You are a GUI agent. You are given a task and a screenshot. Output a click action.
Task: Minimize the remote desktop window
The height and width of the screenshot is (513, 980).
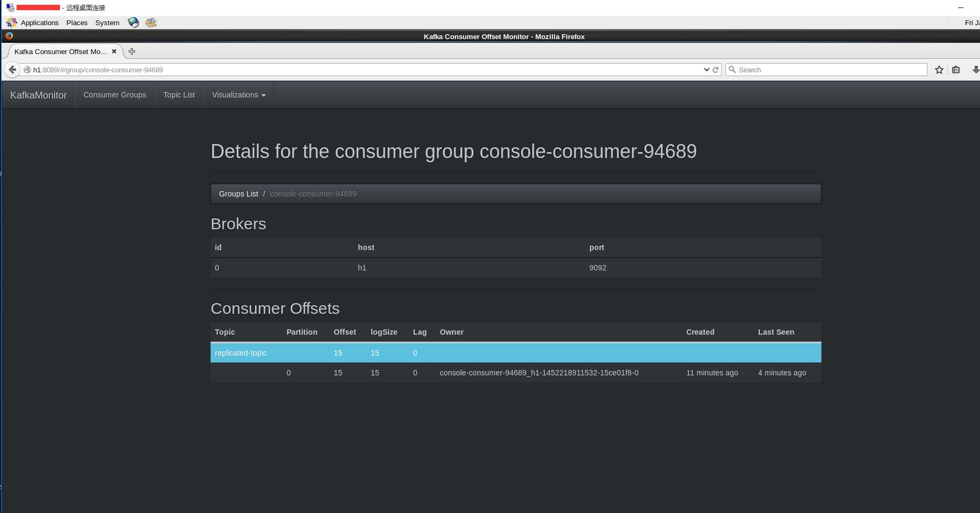(961, 7)
